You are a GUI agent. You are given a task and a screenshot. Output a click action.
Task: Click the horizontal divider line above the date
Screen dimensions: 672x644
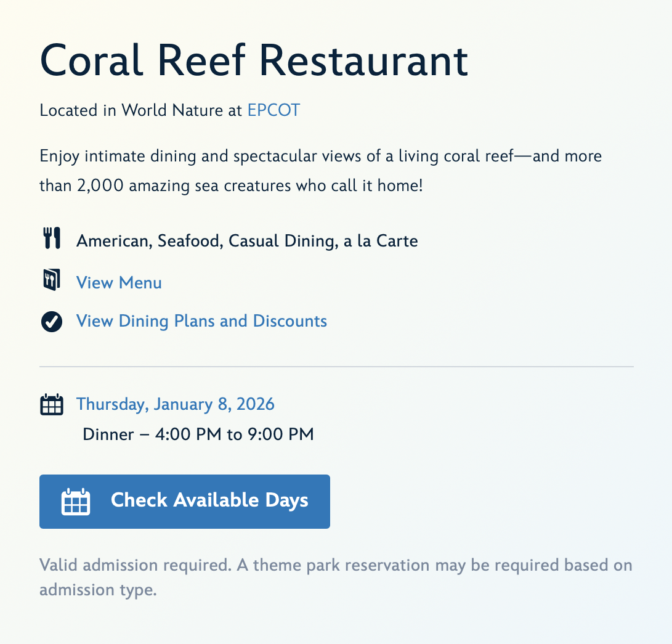[x=336, y=367]
